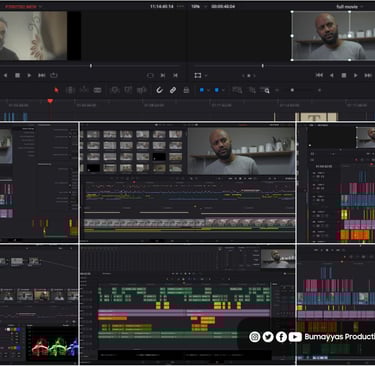Open the three-dot source viewer options menu
This screenshot has width=375, height=366.
tap(180, 7)
